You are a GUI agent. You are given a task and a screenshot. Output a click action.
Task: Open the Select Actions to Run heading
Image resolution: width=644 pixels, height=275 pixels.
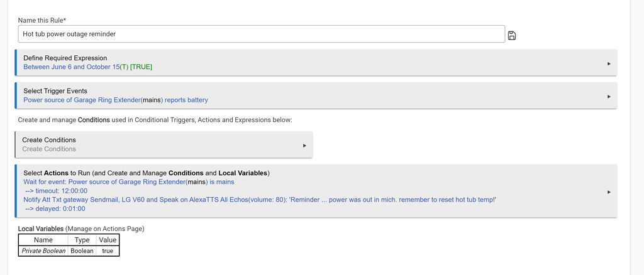146,173
